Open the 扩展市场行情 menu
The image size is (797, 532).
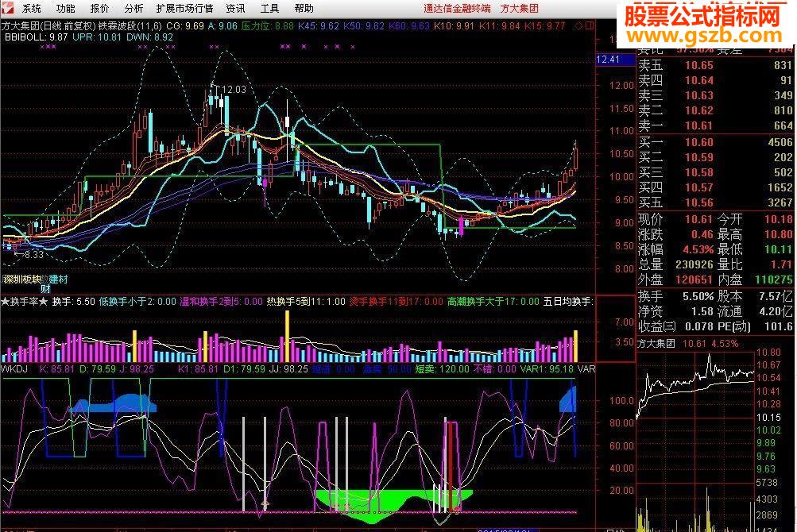pyautogui.click(x=184, y=8)
